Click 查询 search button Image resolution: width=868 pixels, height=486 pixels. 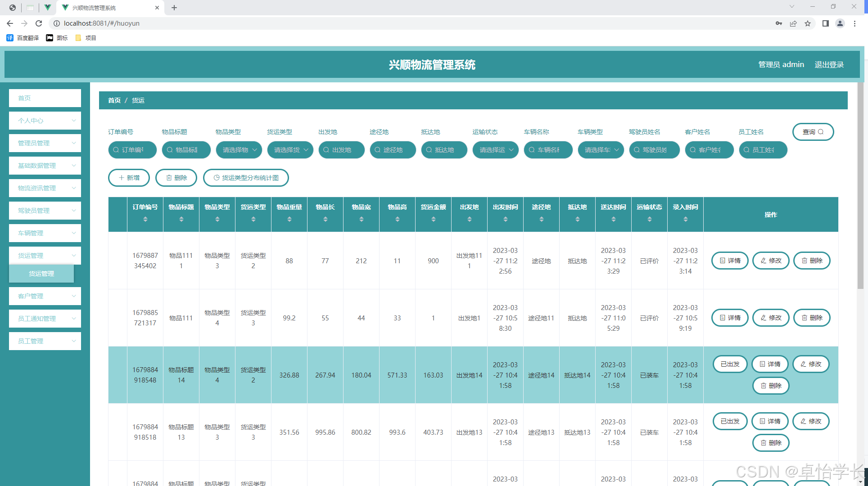coord(813,132)
